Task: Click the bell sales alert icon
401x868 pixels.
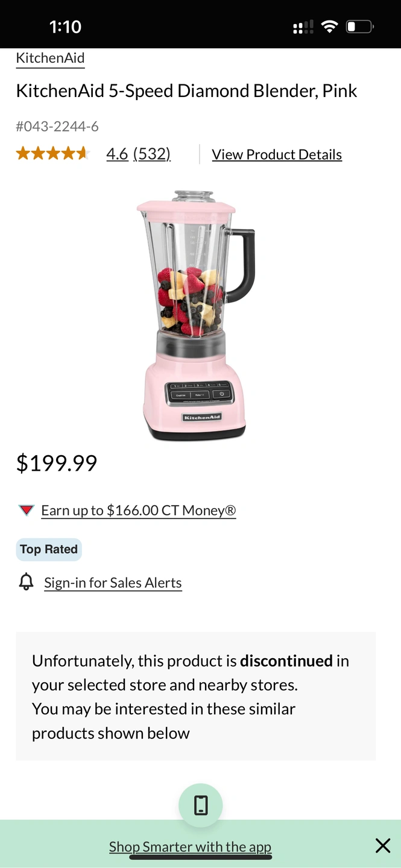Action: pos(26,582)
